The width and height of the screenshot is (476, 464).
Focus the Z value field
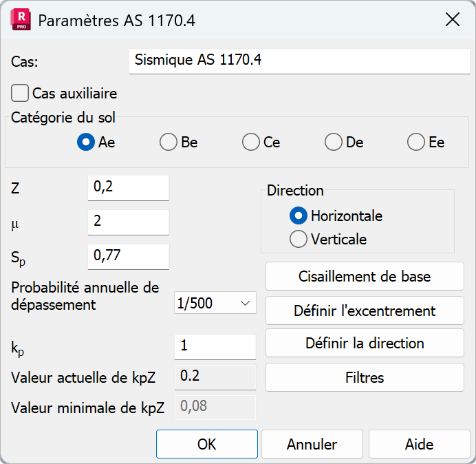pyautogui.click(x=129, y=187)
